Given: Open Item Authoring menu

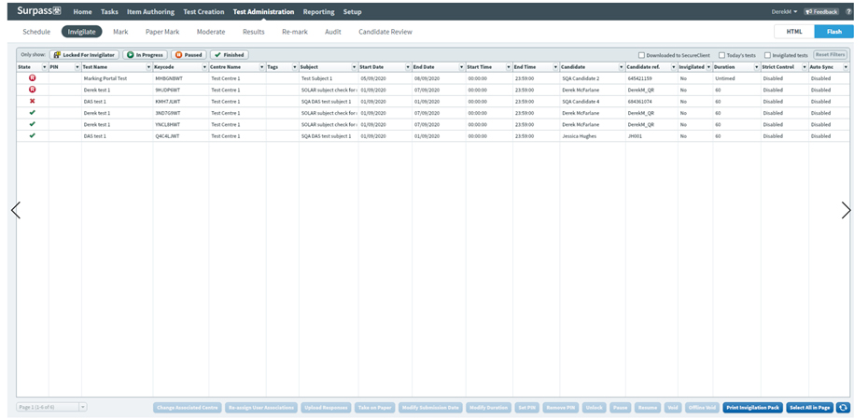Looking at the screenshot, I should 150,11.
